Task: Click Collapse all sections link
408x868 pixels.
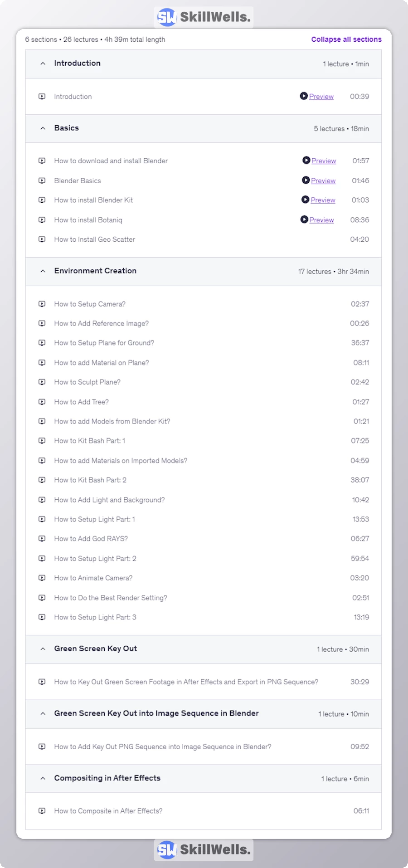Action: coord(346,39)
